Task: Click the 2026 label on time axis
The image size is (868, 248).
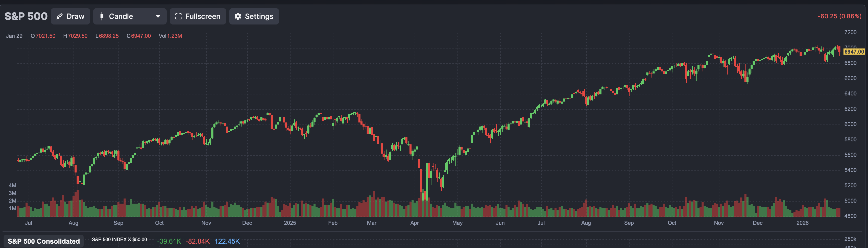Action: (x=802, y=223)
